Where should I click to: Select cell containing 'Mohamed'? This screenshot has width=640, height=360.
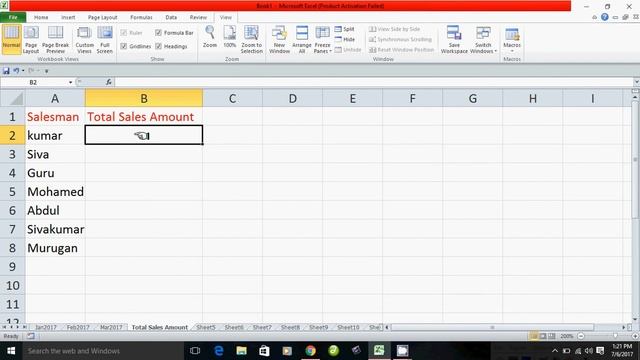[x=55, y=191]
